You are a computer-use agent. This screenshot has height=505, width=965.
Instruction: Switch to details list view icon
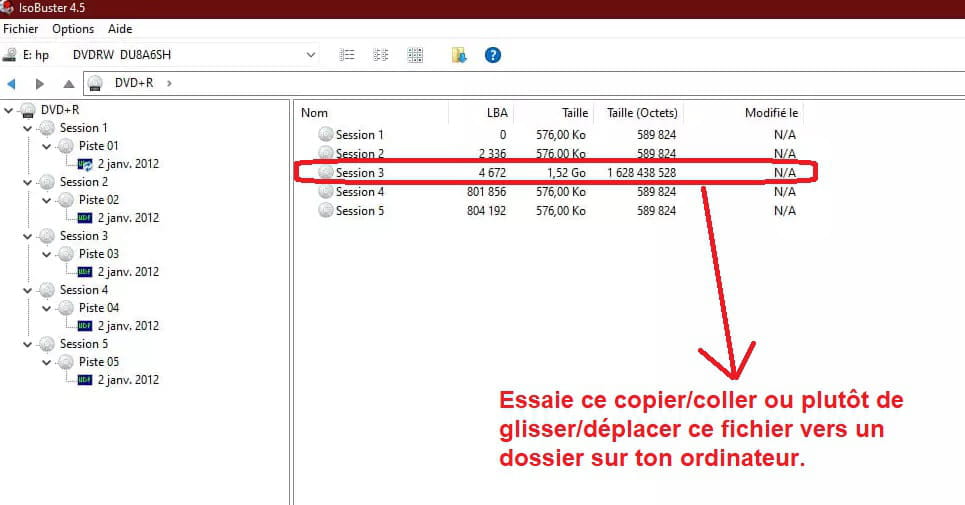pyautogui.click(x=347, y=55)
